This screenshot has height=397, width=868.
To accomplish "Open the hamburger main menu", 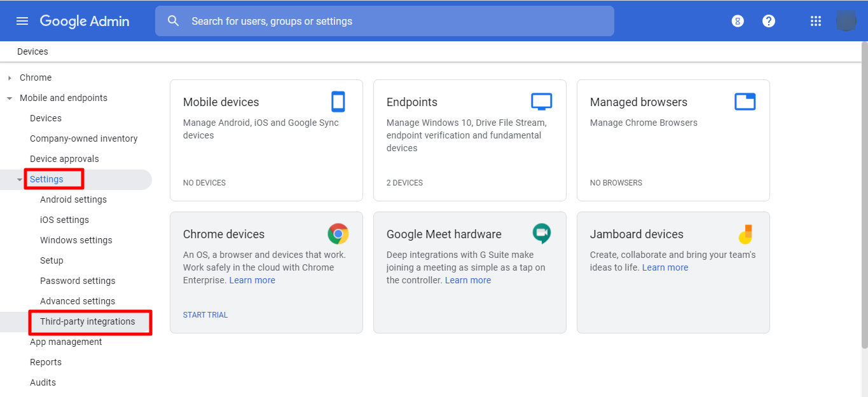I will click(22, 21).
